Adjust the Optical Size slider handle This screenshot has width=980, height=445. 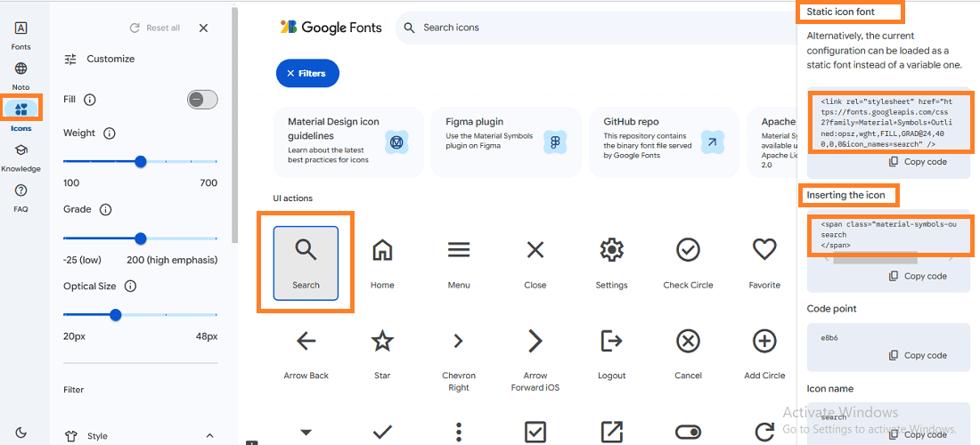point(115,315)
